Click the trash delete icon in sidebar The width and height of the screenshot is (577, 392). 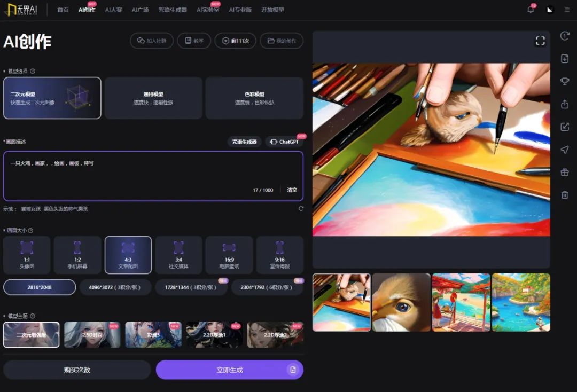pos(565,195)
